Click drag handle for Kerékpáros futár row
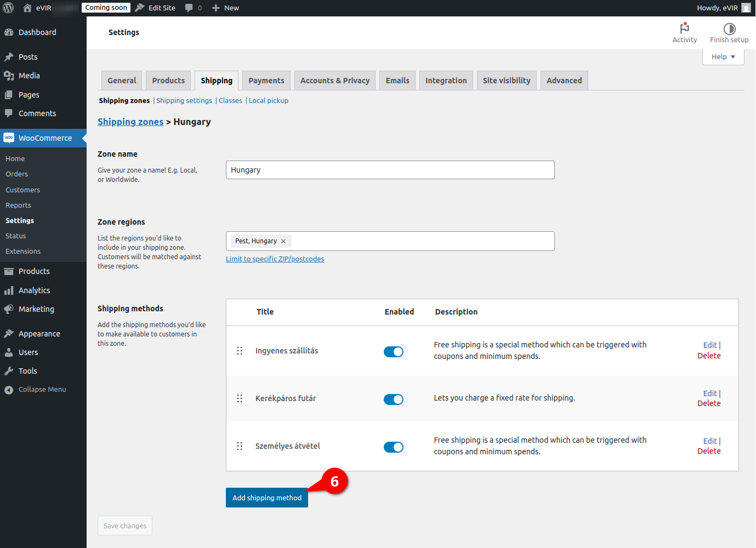The image size is (756, 548). [x=240, y=398]
